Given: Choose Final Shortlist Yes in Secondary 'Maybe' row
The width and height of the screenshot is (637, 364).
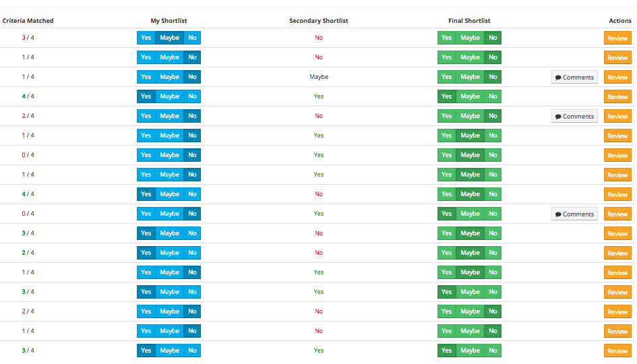Looking at the screenshot, I should (x=446, y=77).
